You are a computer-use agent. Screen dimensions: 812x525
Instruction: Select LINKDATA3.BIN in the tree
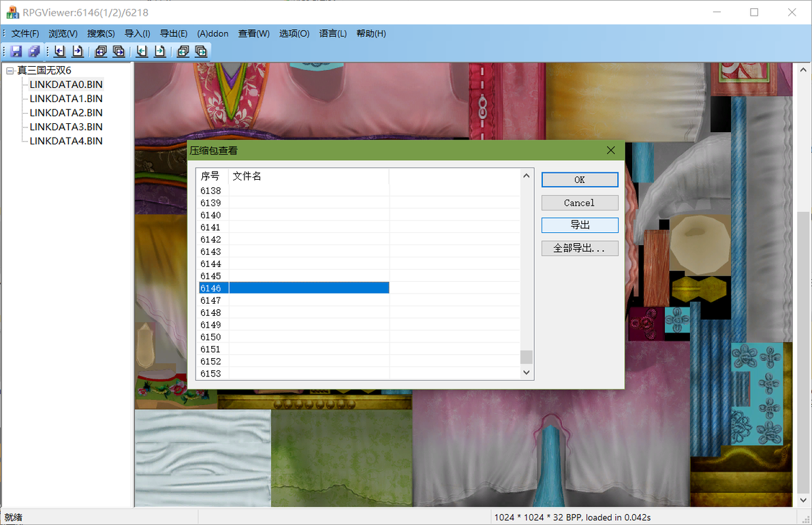pyautogui.click(x=66, y=127)
